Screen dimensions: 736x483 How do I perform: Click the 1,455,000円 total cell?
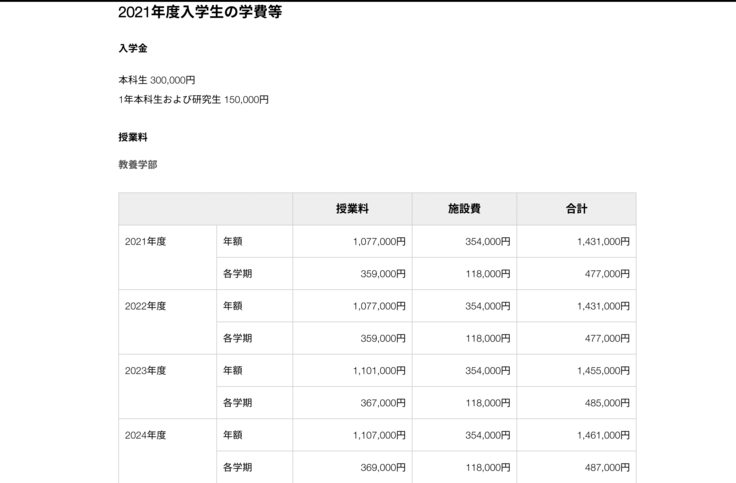(x=603, y=370)
